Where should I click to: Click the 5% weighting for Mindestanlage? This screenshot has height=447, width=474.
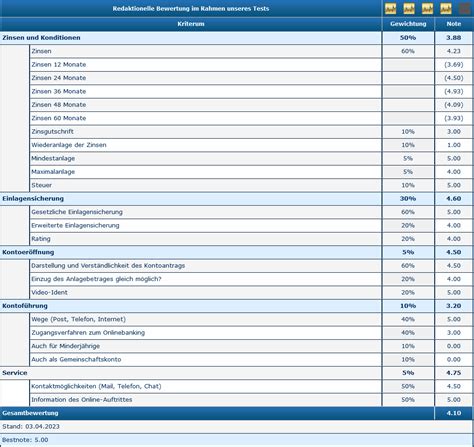click(408, 158)
